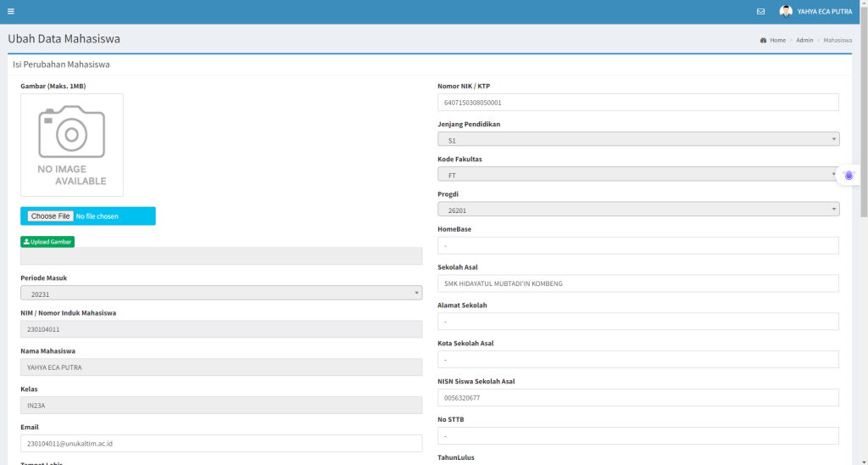Toggle the hamburger sidebar menu
The height and width of the screenshot is (465, 868).
11,11
